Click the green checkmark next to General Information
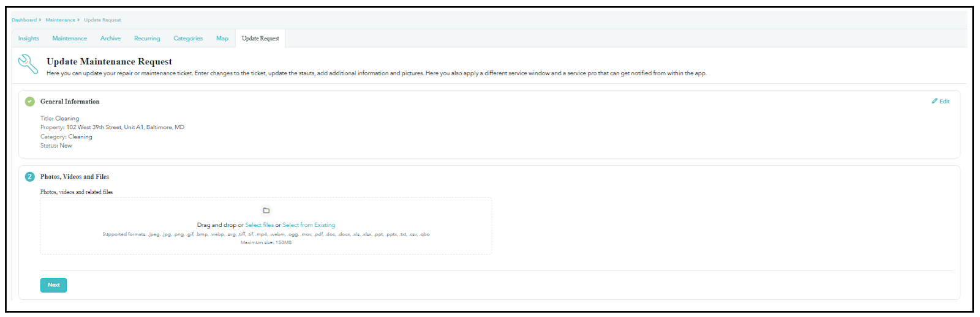This screenshot has width=980, height=317. pos(30,102)
